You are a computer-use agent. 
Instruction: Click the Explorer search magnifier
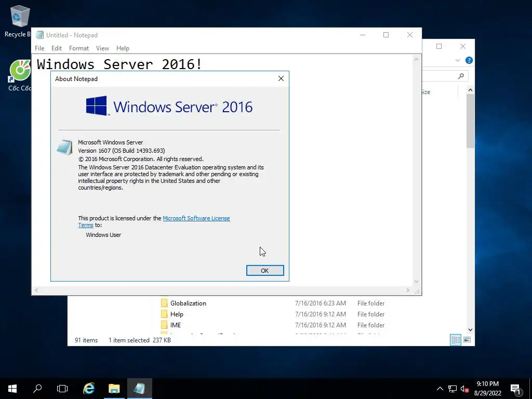point(461,76)
